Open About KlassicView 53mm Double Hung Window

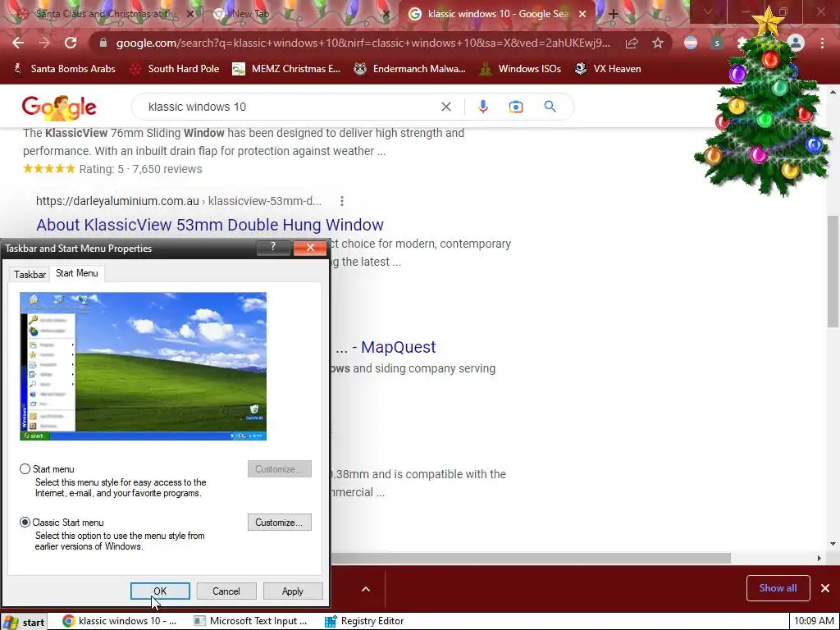tap(209, 225)
